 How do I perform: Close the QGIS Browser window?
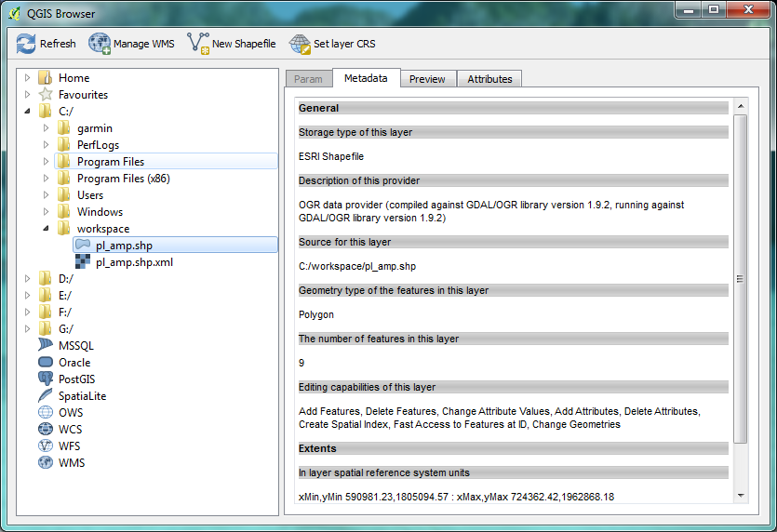pyautogui.click(x=748, y=10)
